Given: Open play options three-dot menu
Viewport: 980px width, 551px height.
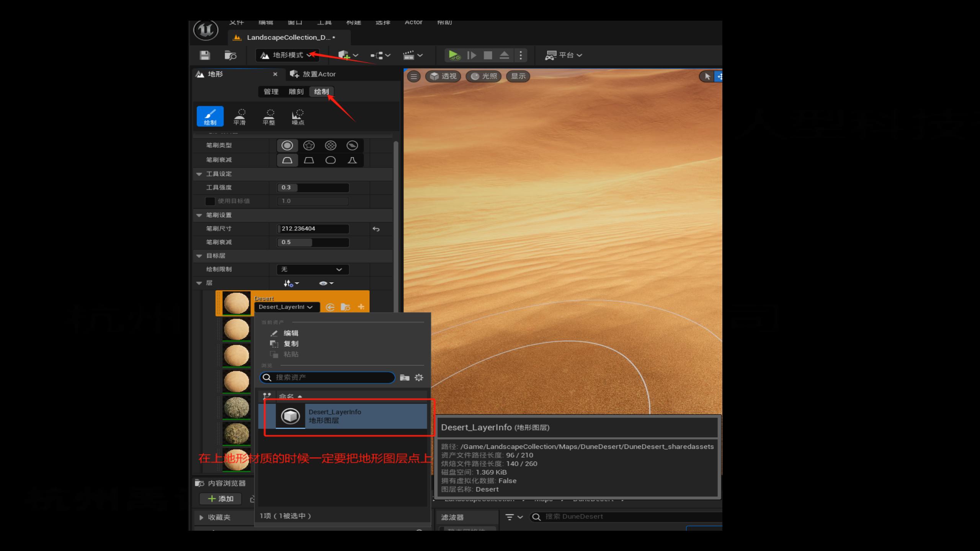Looking at the screenshot, I should coord(521,55).
